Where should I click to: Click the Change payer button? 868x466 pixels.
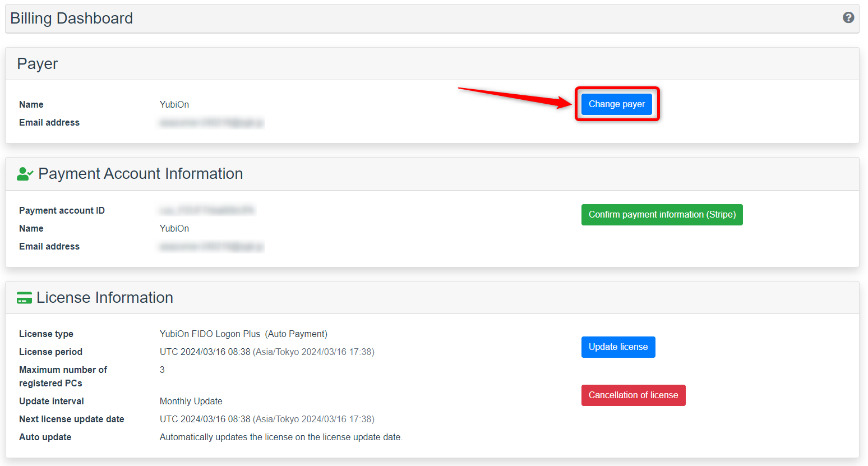(617, 104)
